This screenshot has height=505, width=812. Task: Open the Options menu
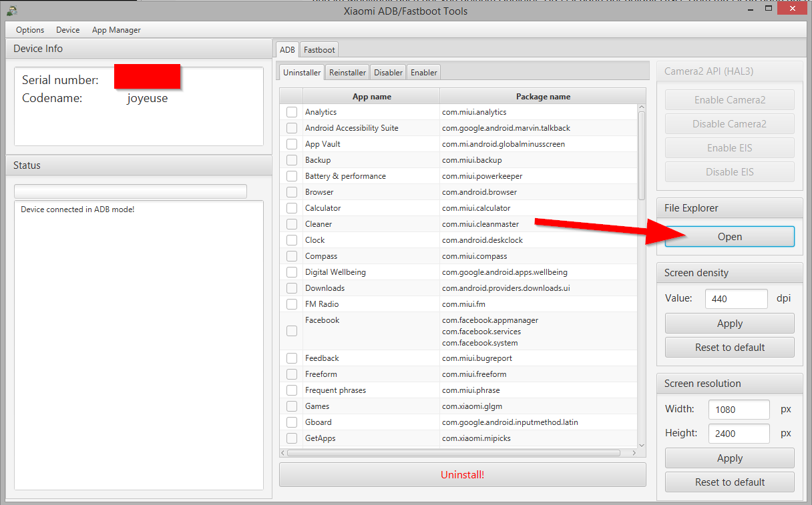pos(30,30)
